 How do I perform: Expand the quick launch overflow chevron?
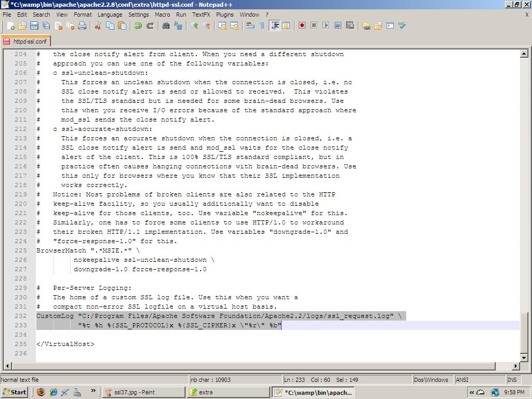point(94,391)
